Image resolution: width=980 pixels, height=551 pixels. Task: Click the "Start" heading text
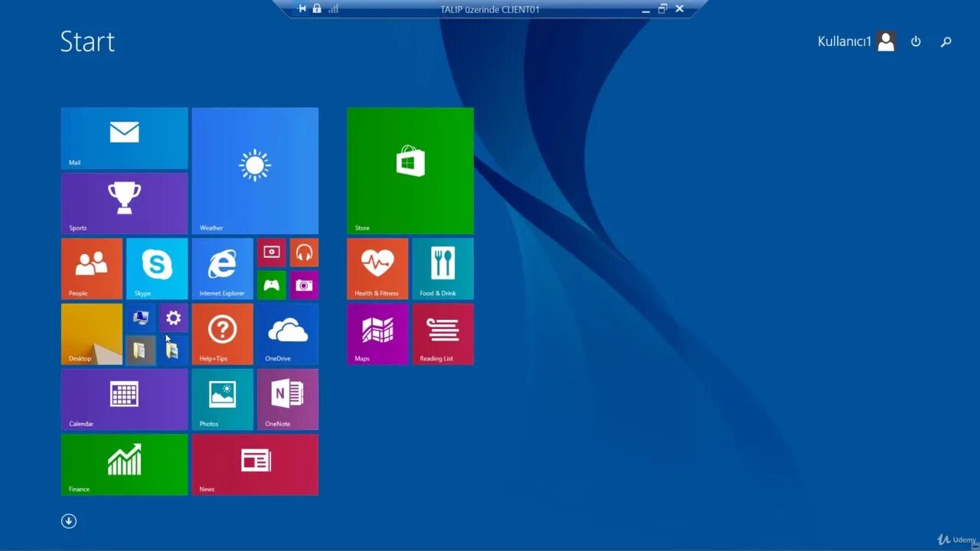tap(87, 41)
